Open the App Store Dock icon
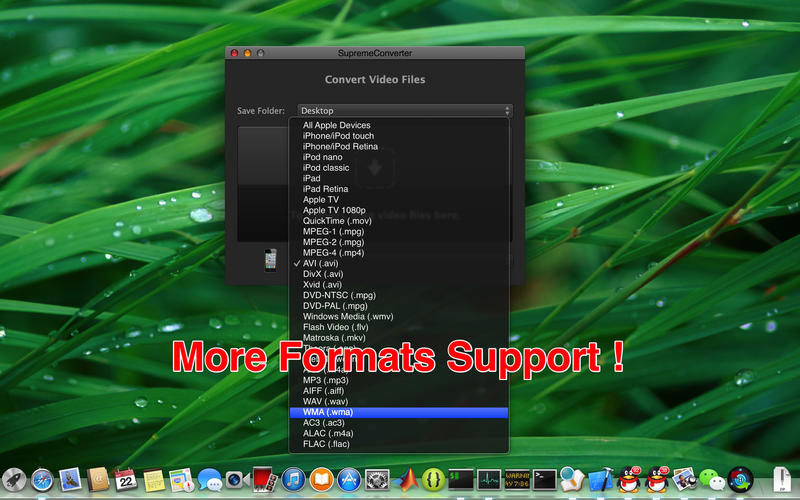 click(x=349, y=480)
